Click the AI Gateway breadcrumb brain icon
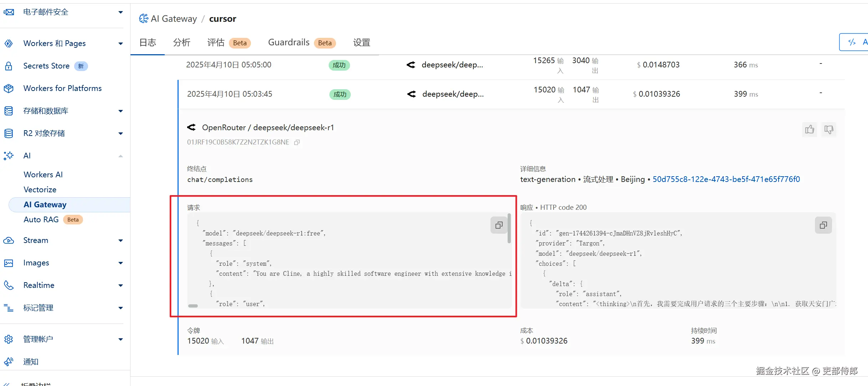Screen dimensions: 868x386 (x=143, y=19)
